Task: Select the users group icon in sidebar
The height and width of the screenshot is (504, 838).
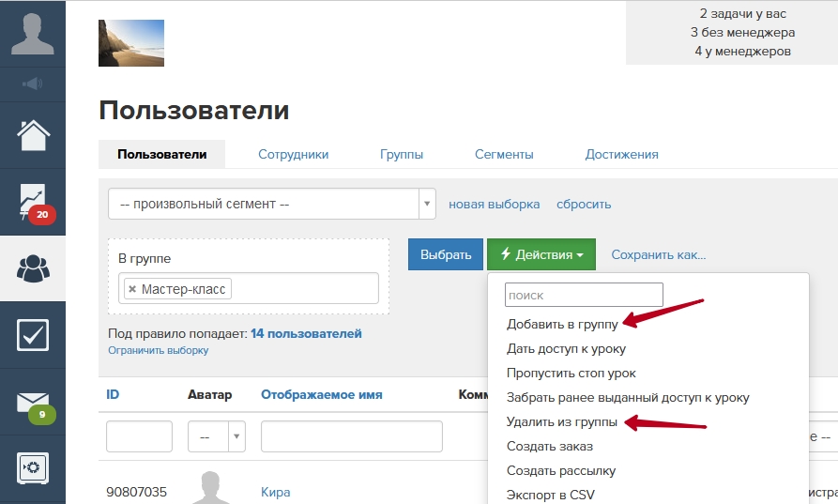Action: (x=32, y=268)
